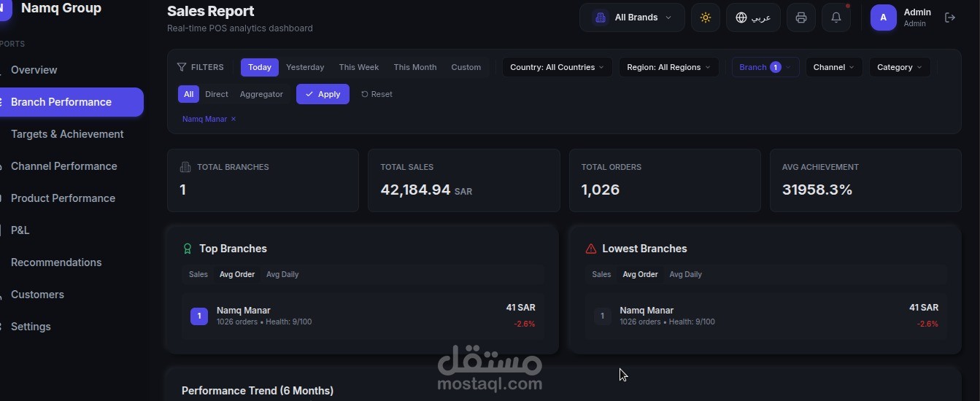Remove the Namq Manar filter chip
This screenshot has height=401, width=980.
234,119
